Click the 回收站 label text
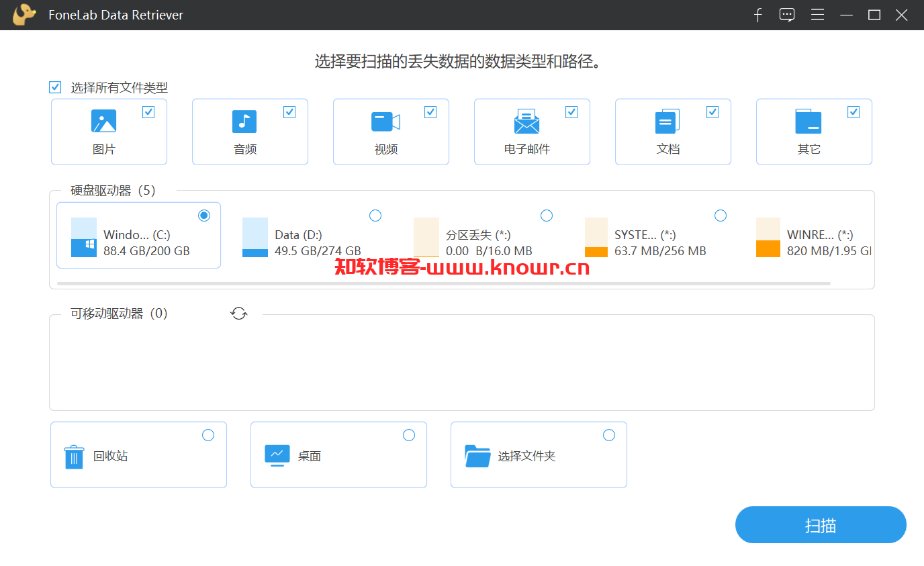This screenshot has width=924, height=566. click(110, 456)
